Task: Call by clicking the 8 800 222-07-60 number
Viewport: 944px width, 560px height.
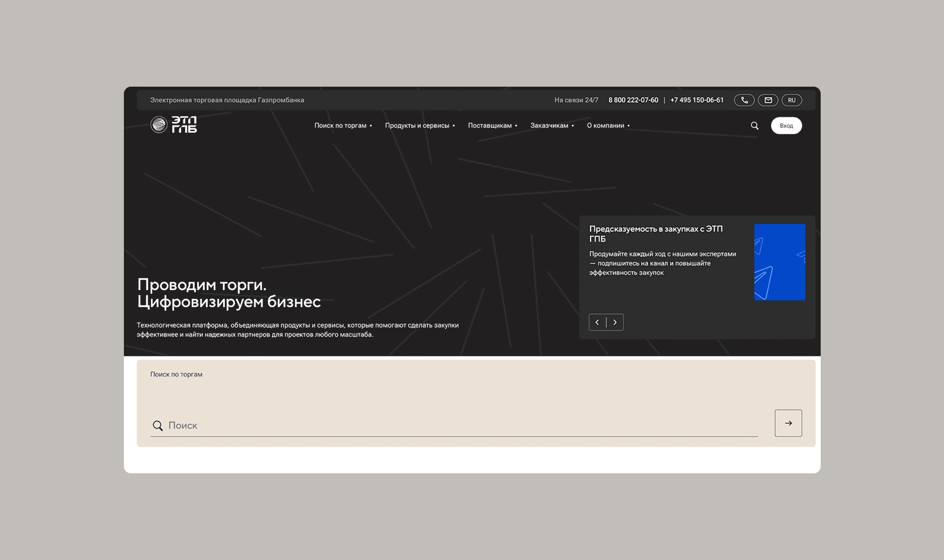Action: click(x=634, y=100)
